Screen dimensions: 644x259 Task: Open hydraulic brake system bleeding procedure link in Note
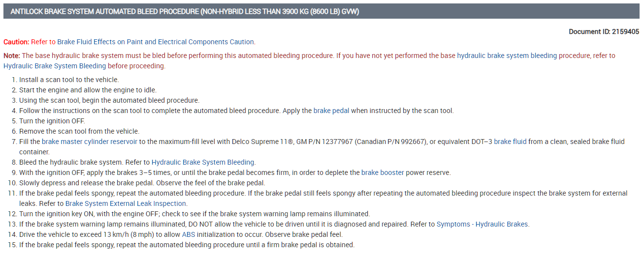[523, 56]
